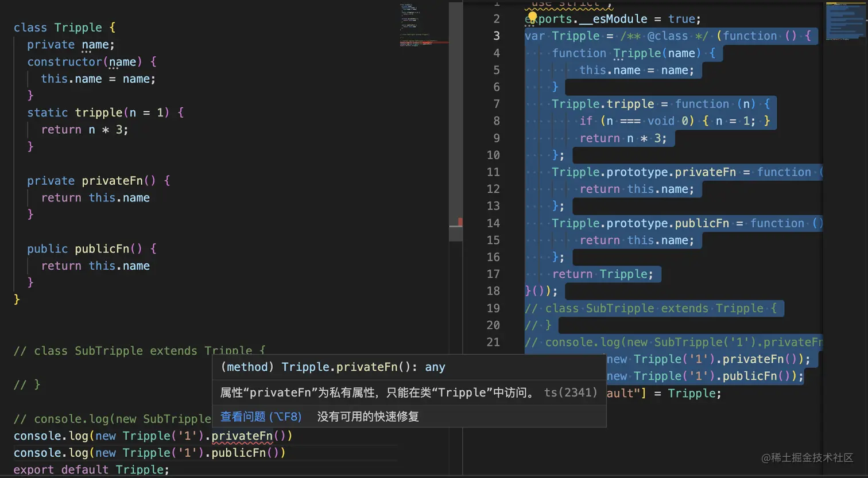Click "Tripple.prototype.privateFn = function" on line 11
Screen dimensions: 868x478
(x=681, y=172)
